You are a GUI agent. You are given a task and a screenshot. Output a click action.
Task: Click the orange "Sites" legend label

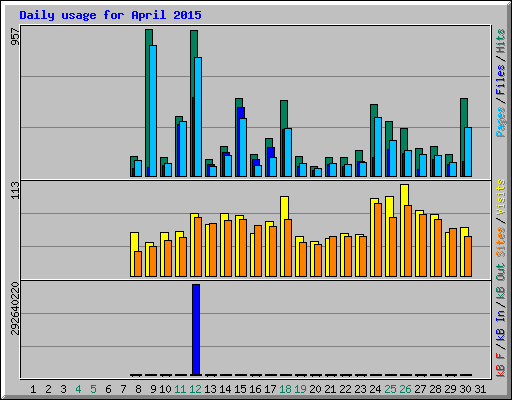[x=501, y=242]
